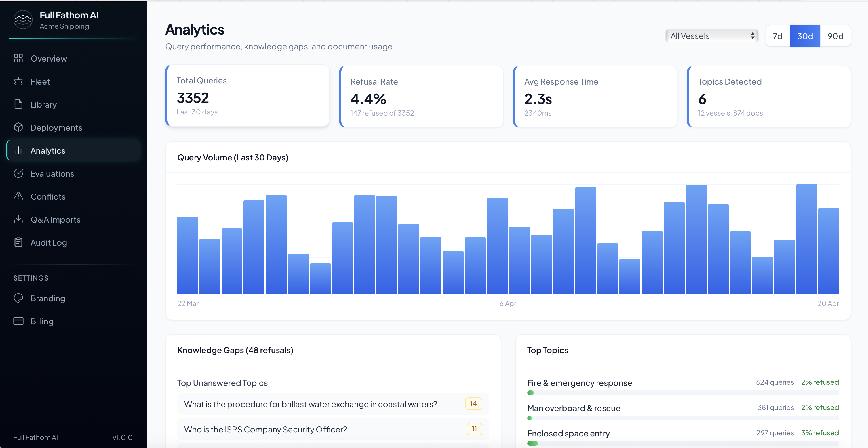Click the 2340ms response time text
Screen dimensions: 868x448
[537, 113]
